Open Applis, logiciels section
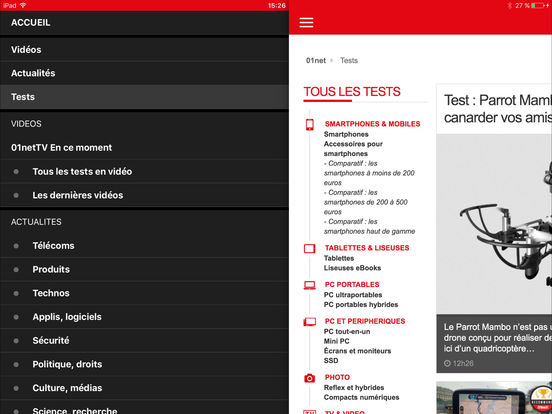552x414 pixels. (x=144, y=317)
